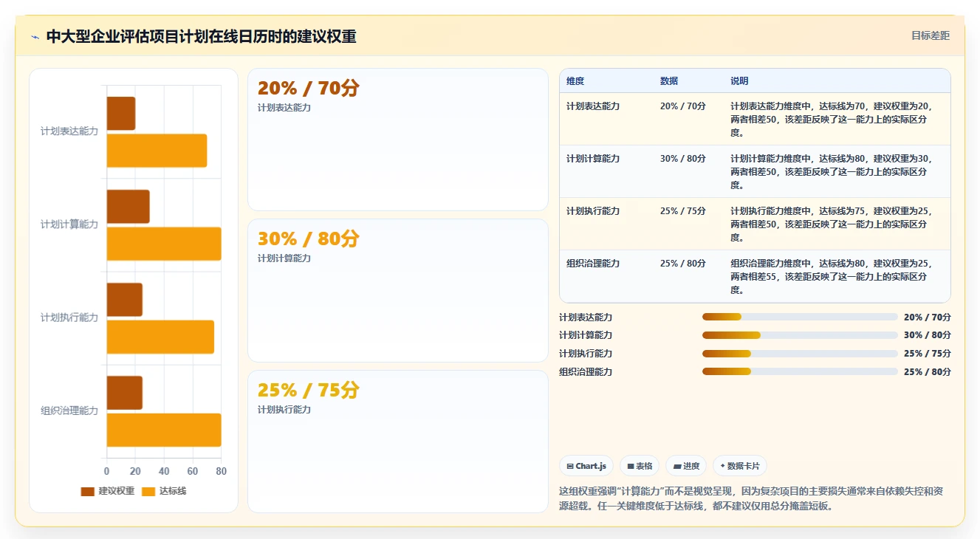The height and width of the screenshot is (539, 980).
Task: Click the 组织治理能力 label on the chart axis
Action: 69,411
